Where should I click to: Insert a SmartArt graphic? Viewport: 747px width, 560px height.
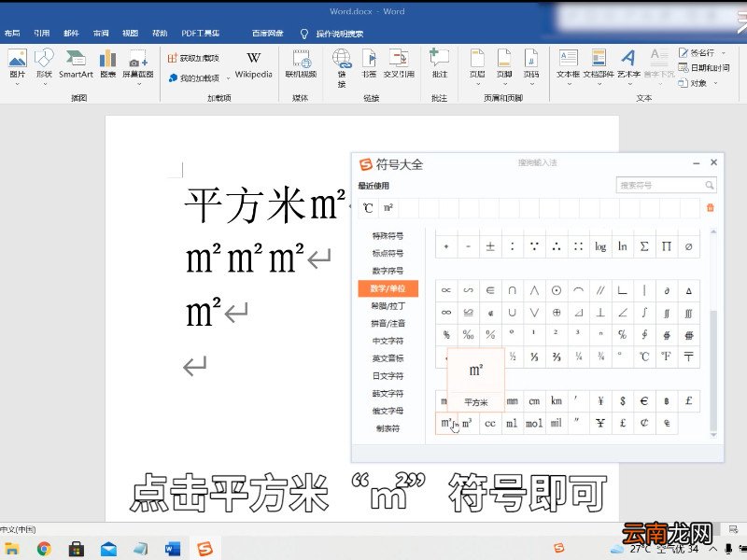76,64
